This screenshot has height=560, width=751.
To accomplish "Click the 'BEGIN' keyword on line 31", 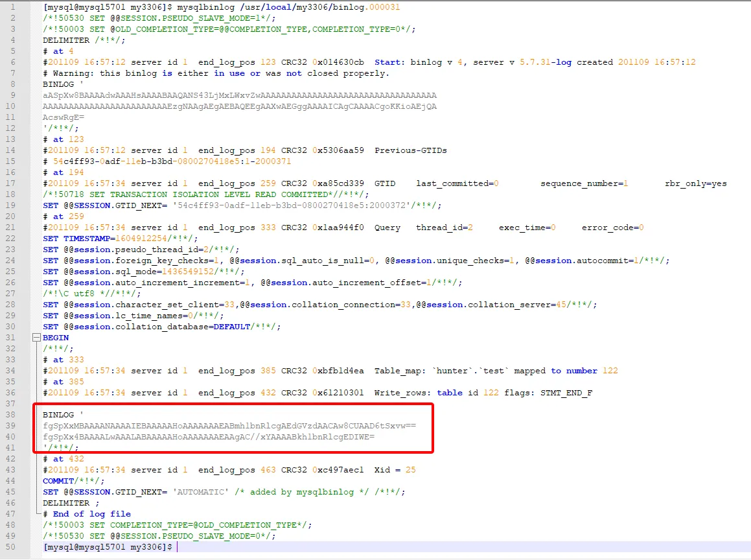I will click(x=56, y=338).
